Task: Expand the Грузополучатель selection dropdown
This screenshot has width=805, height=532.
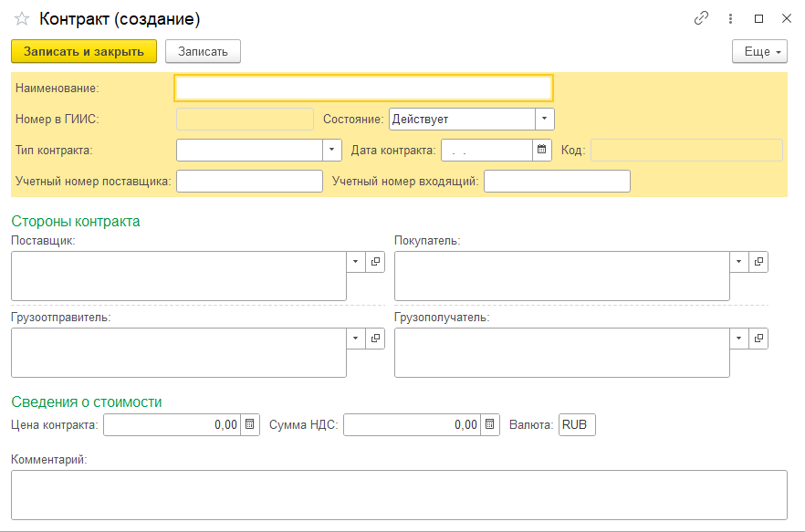Action: [x=739, y=339]
